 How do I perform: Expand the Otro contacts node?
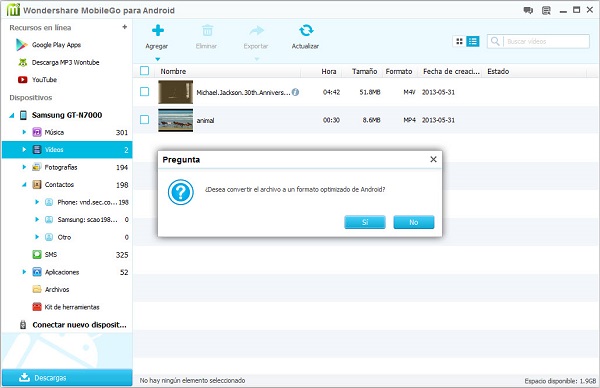[37, 237]
